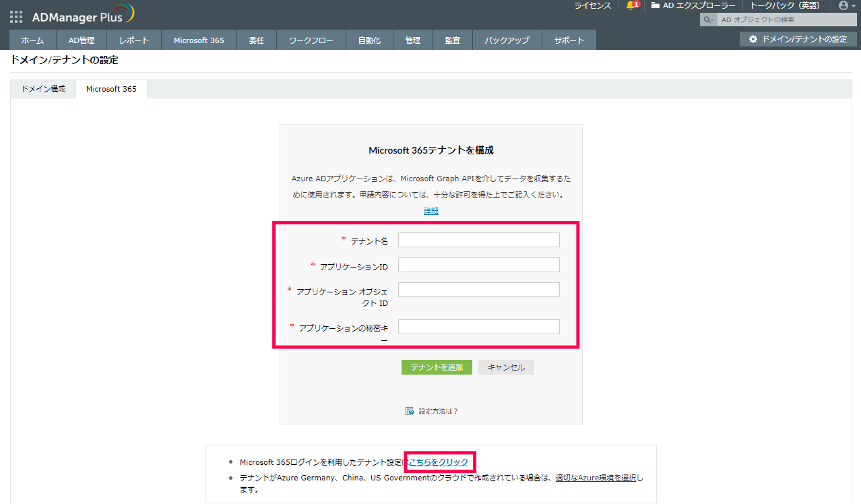Screen dimensions: 861x504
Task: Click the テナントを追加 button
Action: (437, 367)
